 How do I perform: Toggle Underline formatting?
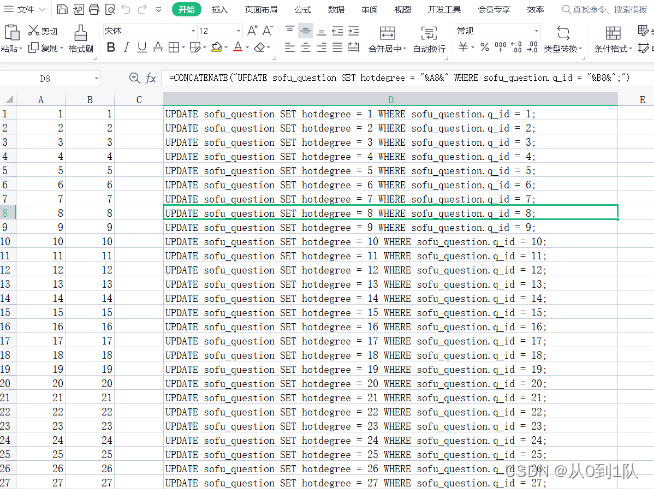[x=142, y=47]
